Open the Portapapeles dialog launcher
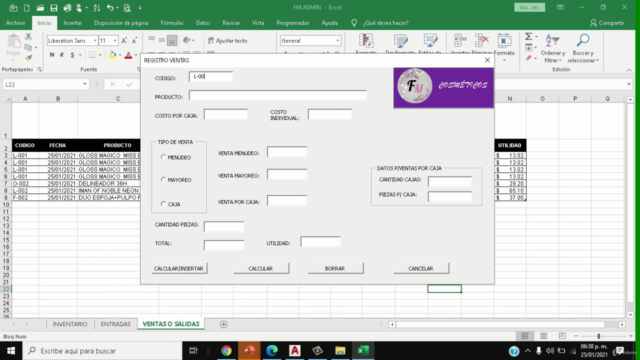Screen dimensions: 640x360 point(40,69)
